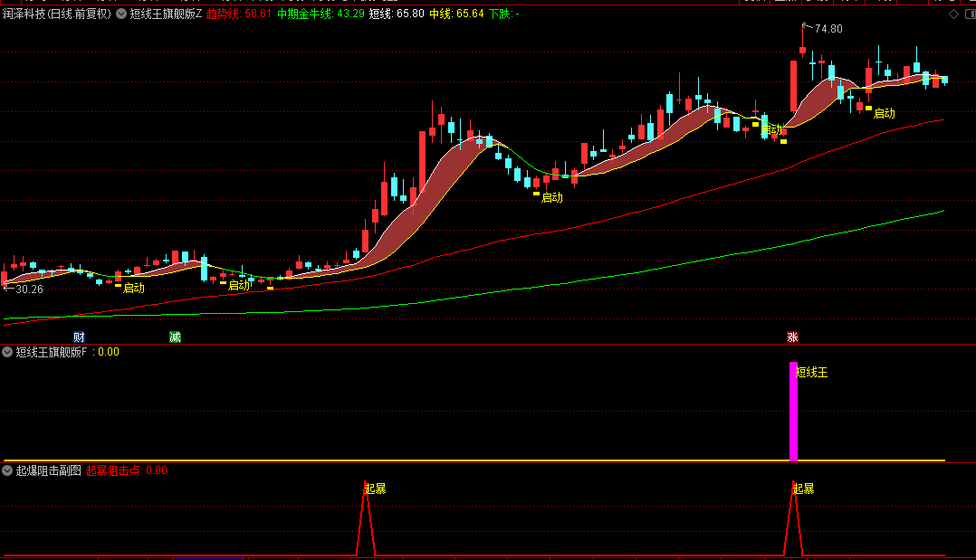Click the 起暴狙击点: 0.00 value
The image size is (976, 560).
click(127, 470)
